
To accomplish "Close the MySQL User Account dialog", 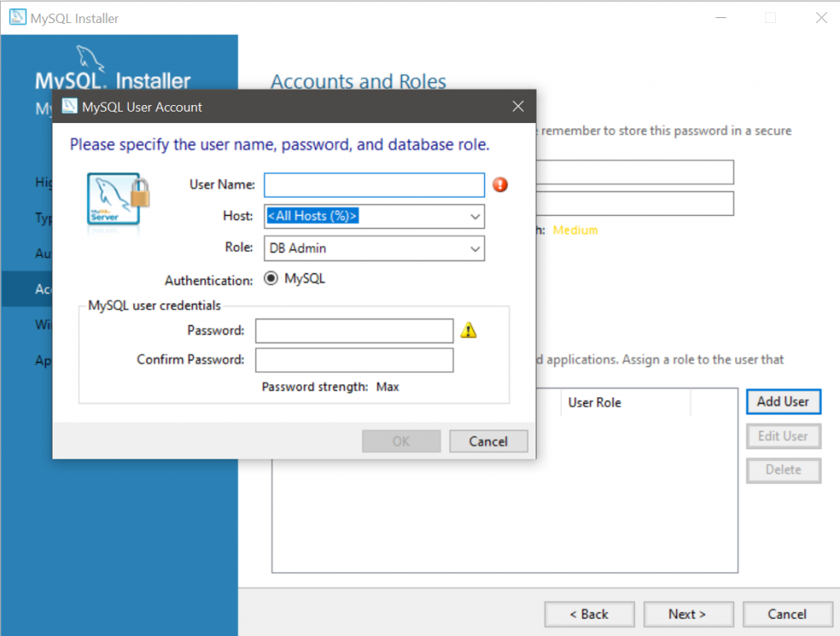I will pyautogui.click(x=518, y=106).
